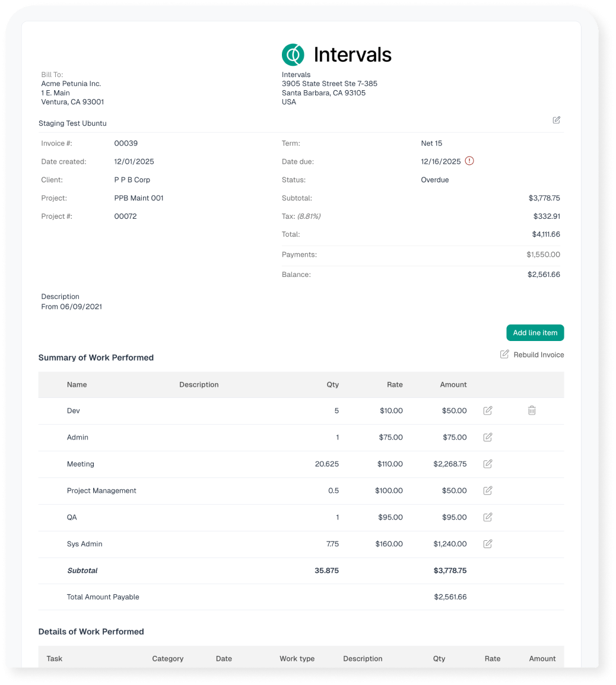Click the invoice number 00039
The width and height of the screenshot is (616, 685).
(126, 144)
